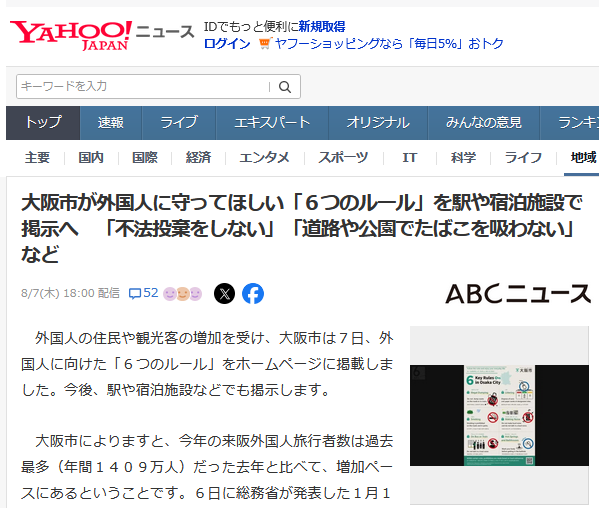Open the ヤフーショッピング promo link

(389, 44)
